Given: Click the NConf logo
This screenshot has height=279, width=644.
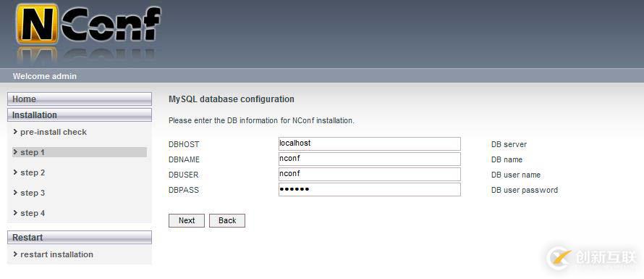Looking at the screenshot, I should [x=88, y=25].
